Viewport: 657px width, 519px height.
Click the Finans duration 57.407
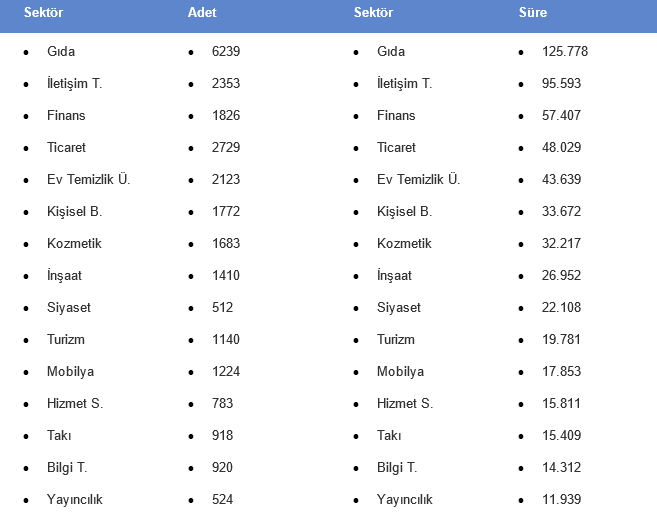561,115
